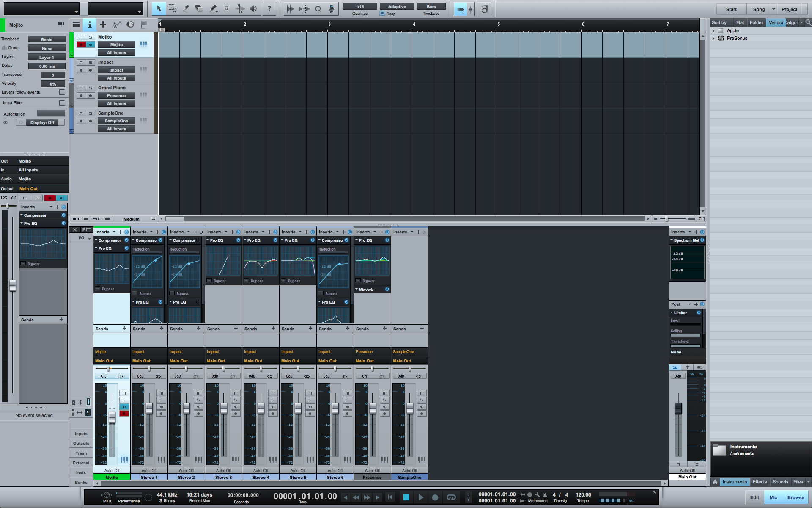
Task: Click the Loop button in transport
Action: (451, 497)
